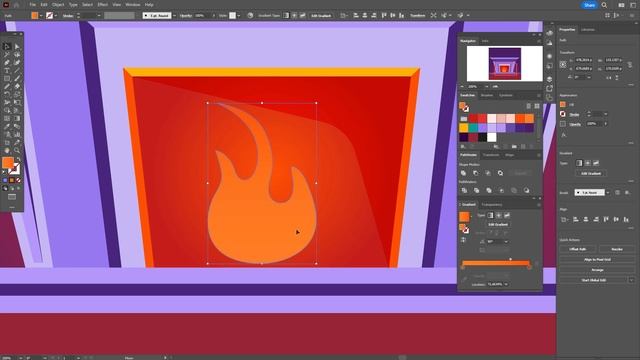The image size is (640, 360).
Task: Click Edit Gradient in the Properties panel
Action: point(591,173)
